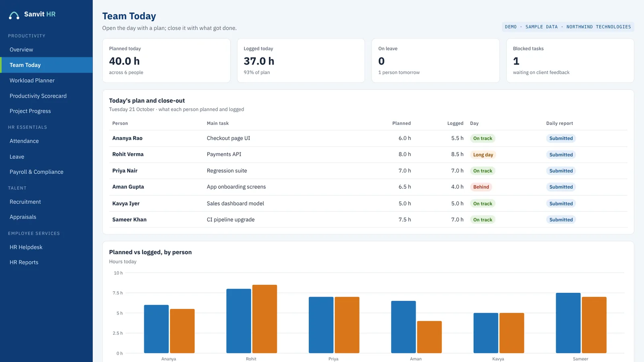Click the On leave card

click(x=436, y=61)
